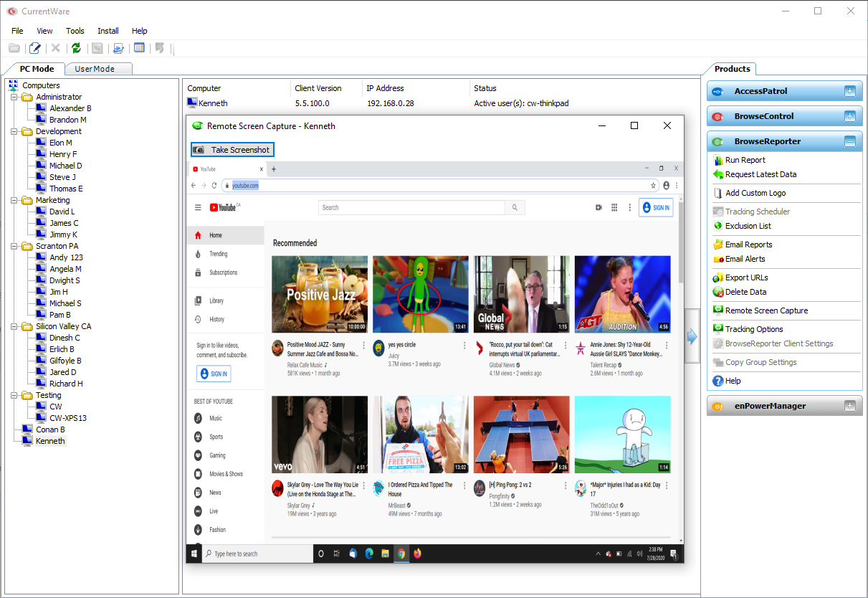The height and width of the screenshot is (598, 868).
Task: Collapse the Marketing group tree node
Action: click(x=14, y=200)
